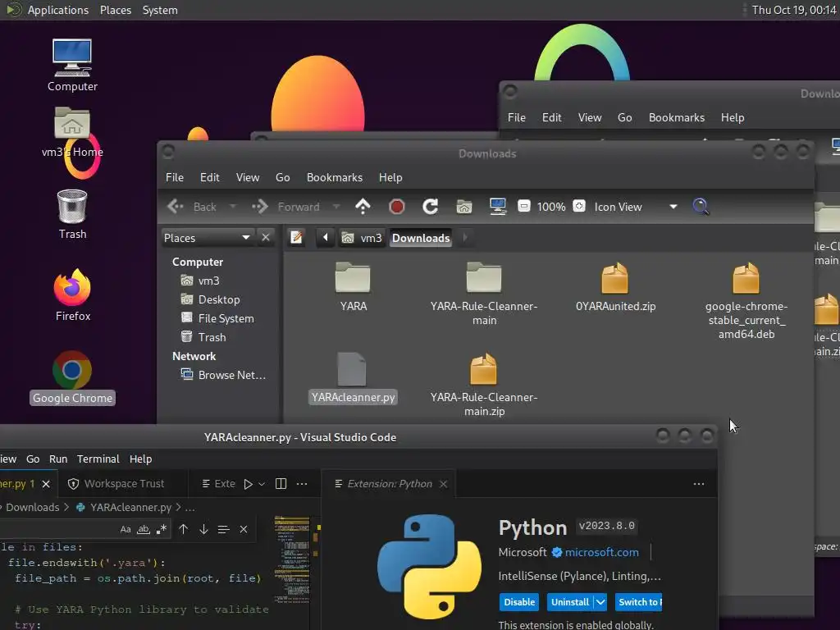Split the VS Code editor right
This screenshot has height=630, width=840.
coord(281,484)
